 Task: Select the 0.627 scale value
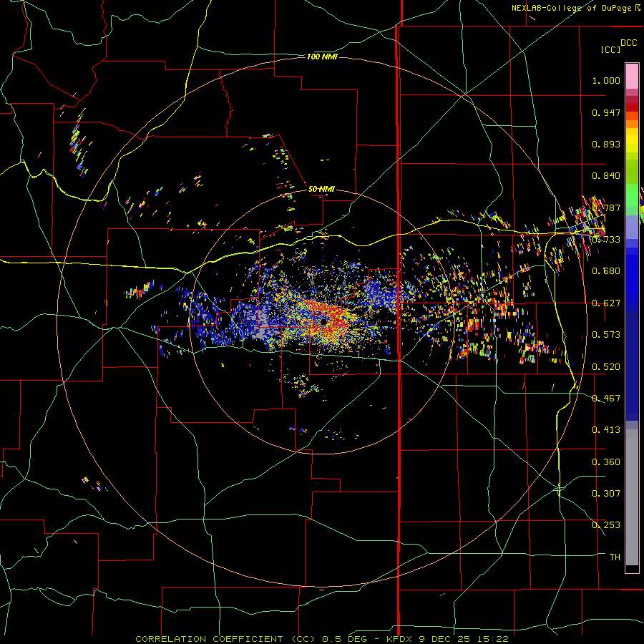(606, 303)
